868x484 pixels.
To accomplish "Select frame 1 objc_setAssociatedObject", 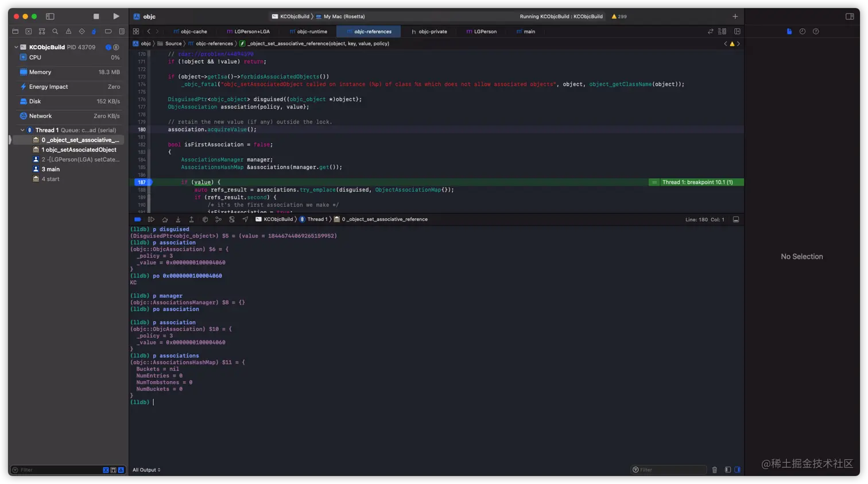I will [x=75, y=150].
